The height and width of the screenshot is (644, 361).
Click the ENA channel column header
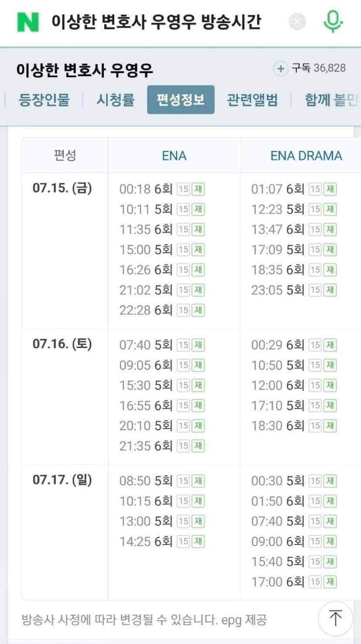click(x=174, y=156)
